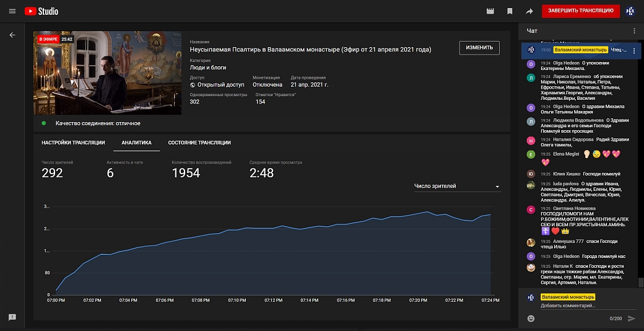Switch to Настройки трансляции tab
Viewport: 644px width, 331px height.
point(73,143)
